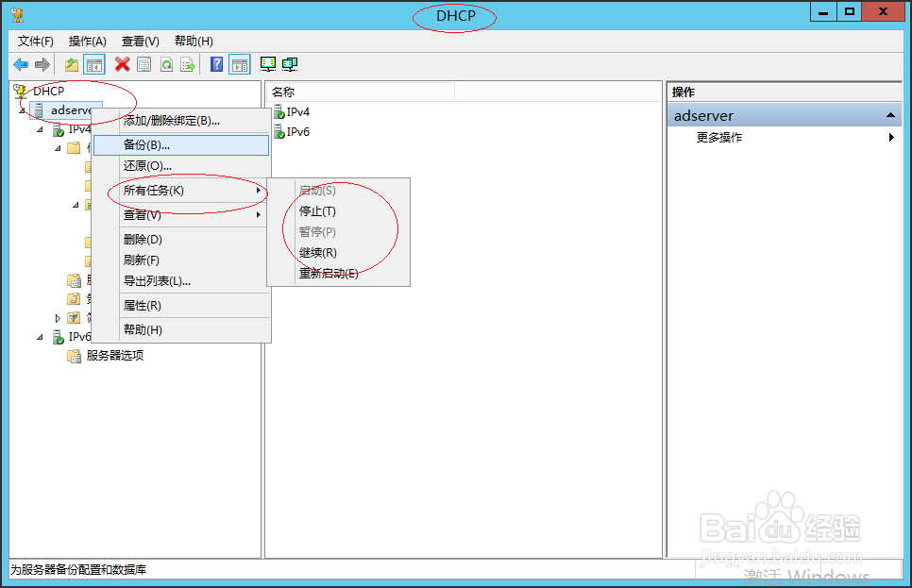Click the Export List toolbar icon

pos(188,64)
